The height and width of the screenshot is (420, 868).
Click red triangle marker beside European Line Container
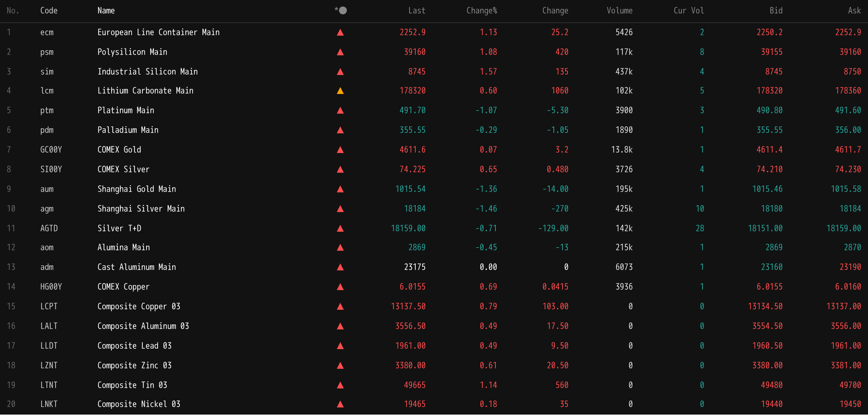340,33
